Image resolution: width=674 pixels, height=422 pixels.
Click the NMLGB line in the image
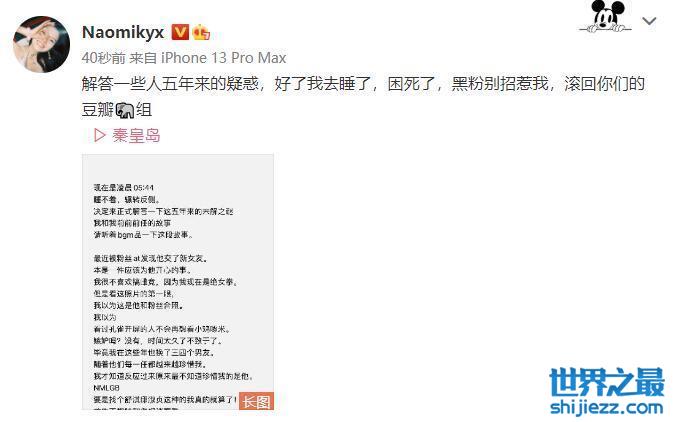[x=107, y=388]
